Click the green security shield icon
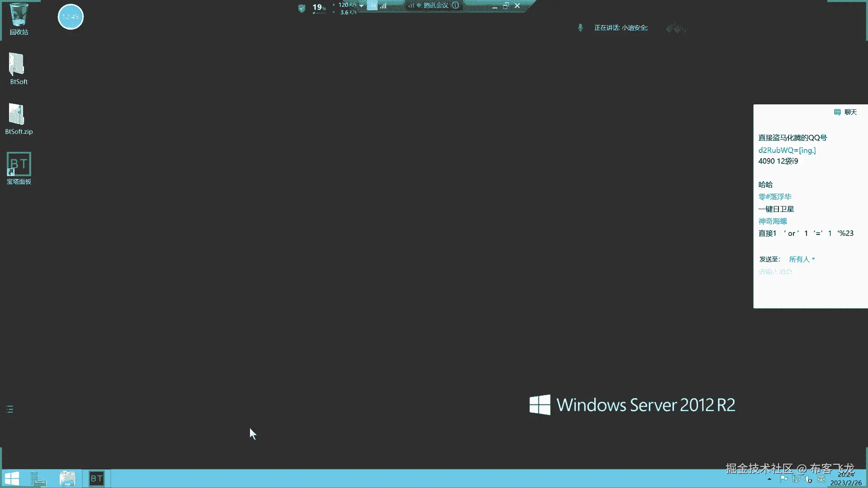868x488 pixels. point(302,8)
